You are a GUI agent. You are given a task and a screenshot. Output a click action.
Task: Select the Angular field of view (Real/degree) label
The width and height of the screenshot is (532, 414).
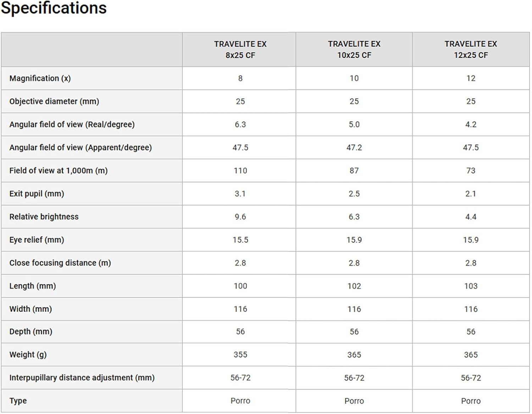click(x=72, y=125)
